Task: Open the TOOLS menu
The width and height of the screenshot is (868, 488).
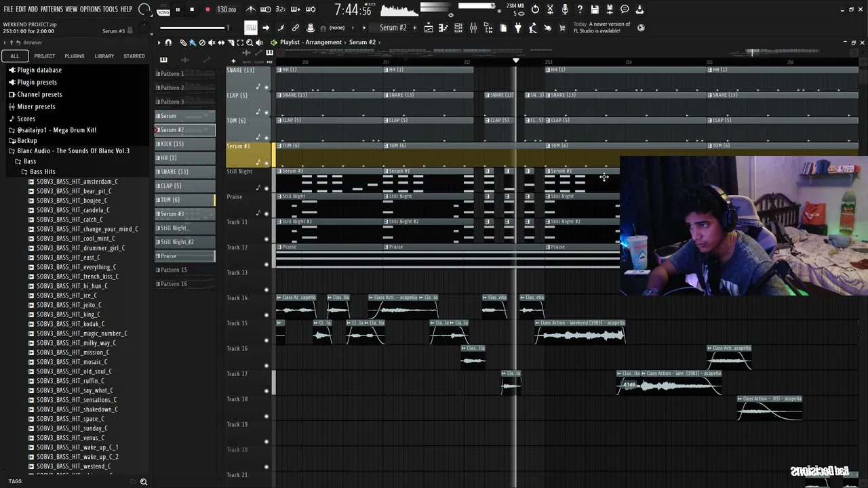Action: point(111,9)
